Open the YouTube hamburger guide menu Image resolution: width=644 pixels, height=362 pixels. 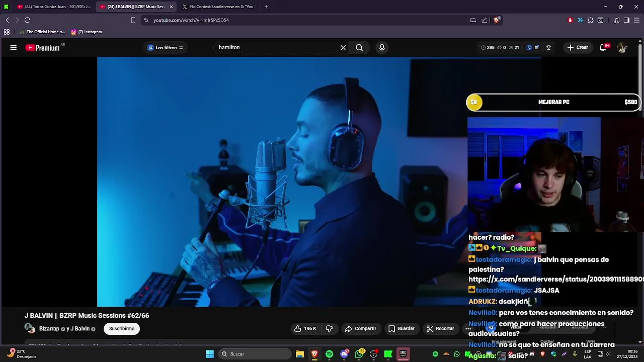pos(14,48)
